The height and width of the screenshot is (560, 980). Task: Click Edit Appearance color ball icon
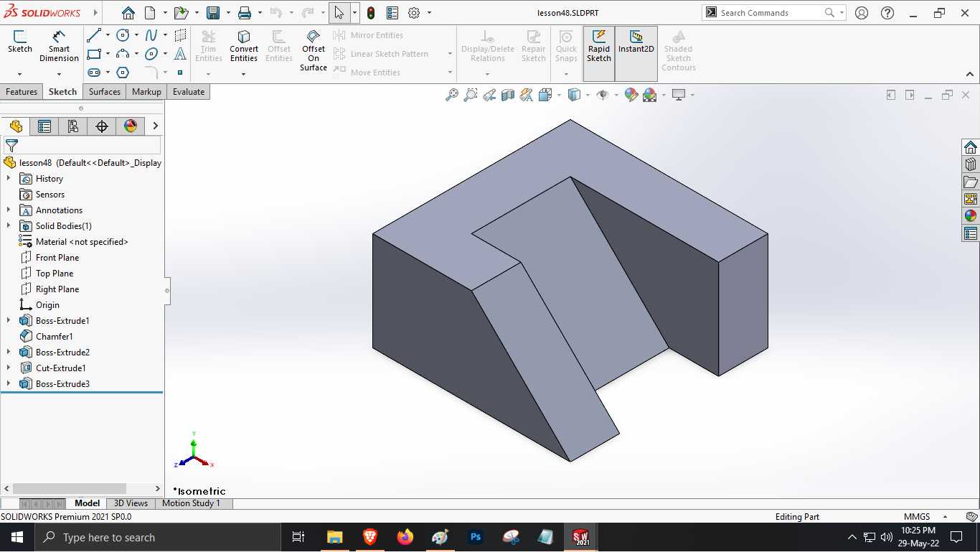[631, 95]
